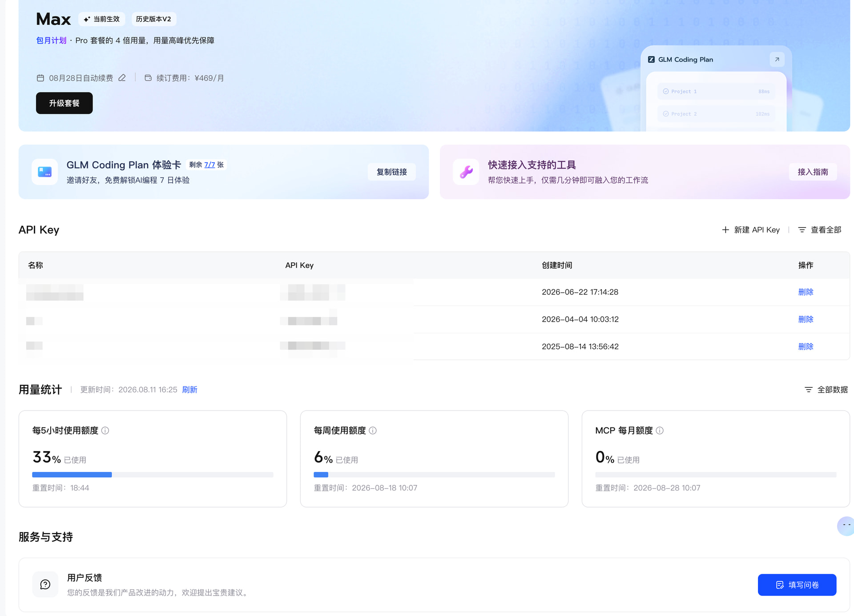Click the API Key column header
Viewport: 854px width, 616px height.
pos(299,266)
